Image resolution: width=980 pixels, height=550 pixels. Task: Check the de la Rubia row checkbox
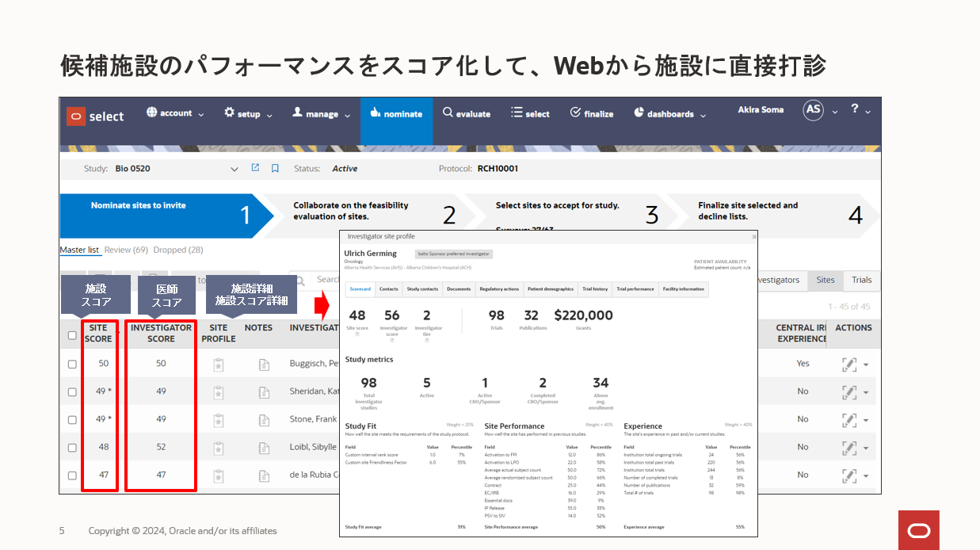tap(72, 476)
